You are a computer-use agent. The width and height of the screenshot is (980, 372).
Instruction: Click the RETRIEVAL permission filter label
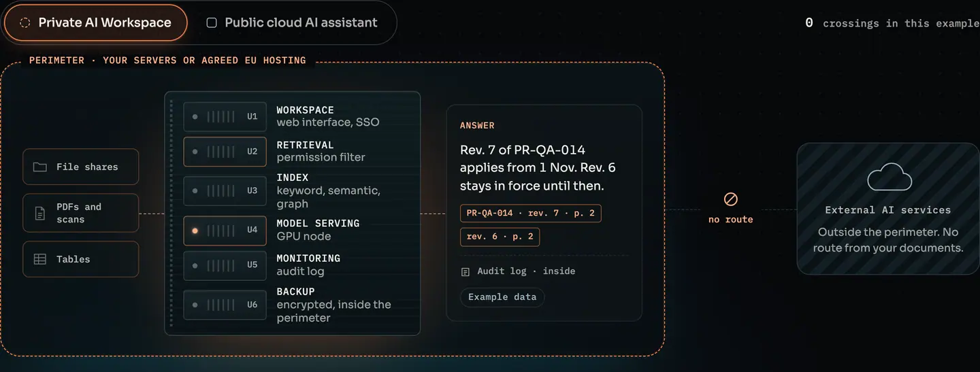321,151
